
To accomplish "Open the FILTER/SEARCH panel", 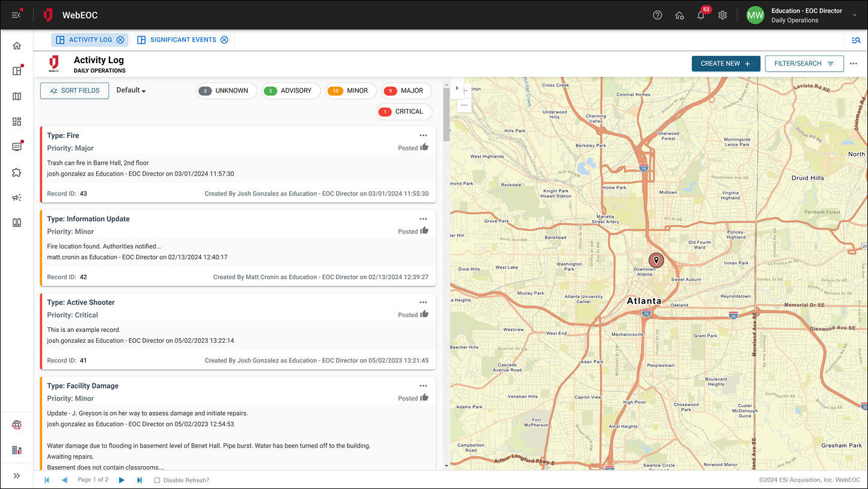I will point(804,63).
